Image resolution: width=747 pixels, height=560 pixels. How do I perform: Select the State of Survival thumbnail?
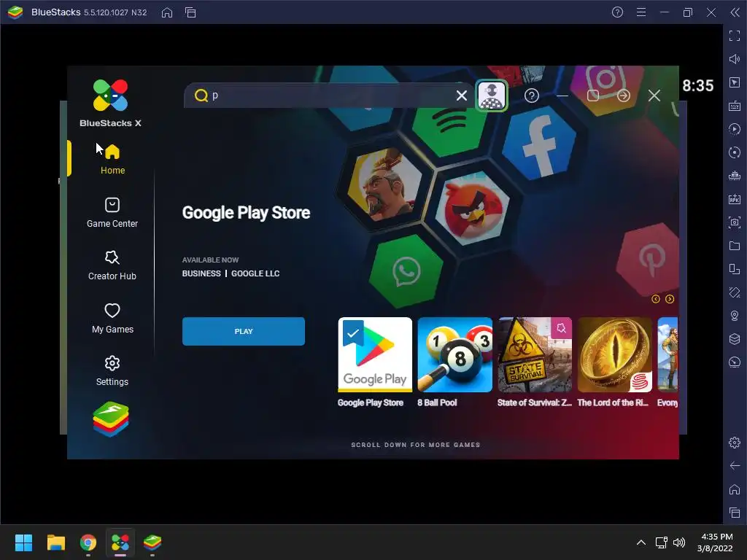(535, 354)
